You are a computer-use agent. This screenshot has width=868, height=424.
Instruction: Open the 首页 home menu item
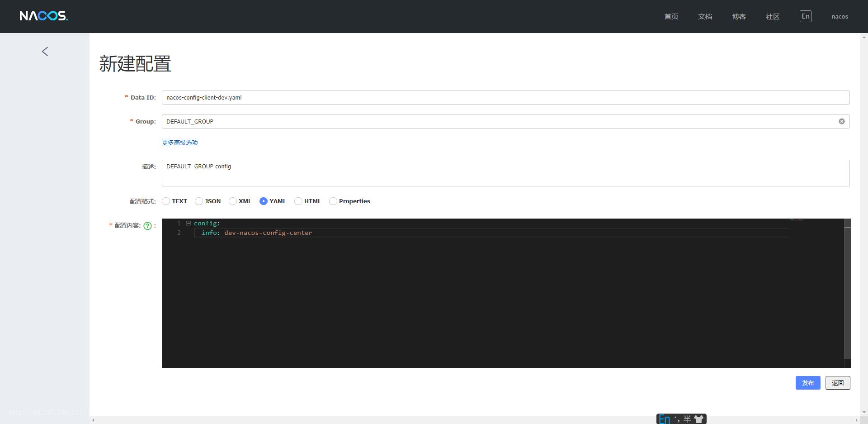671,16
